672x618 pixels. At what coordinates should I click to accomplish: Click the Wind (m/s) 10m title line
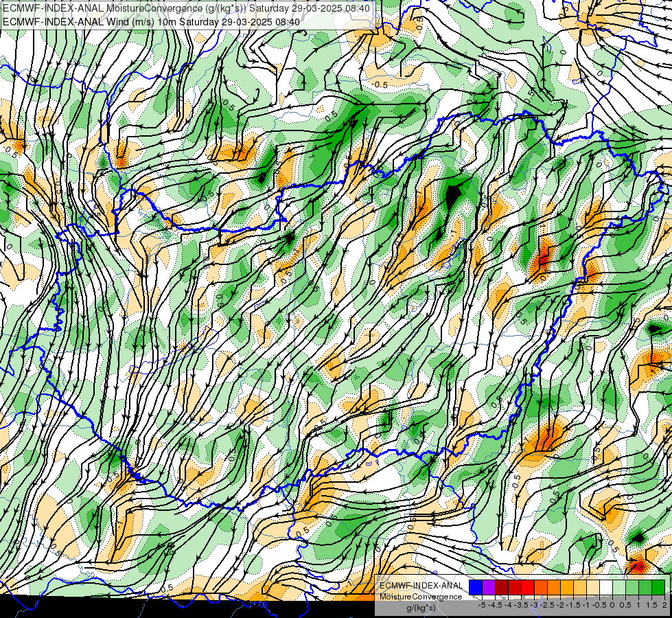tap(151, 21)
